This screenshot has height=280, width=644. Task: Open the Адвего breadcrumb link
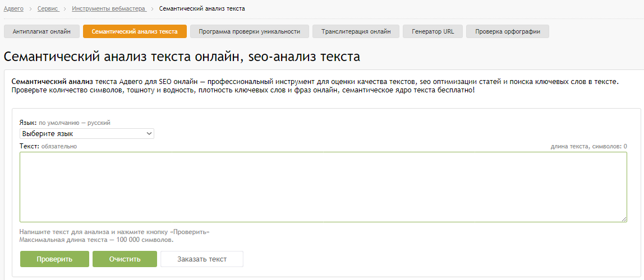click(13, 8)
